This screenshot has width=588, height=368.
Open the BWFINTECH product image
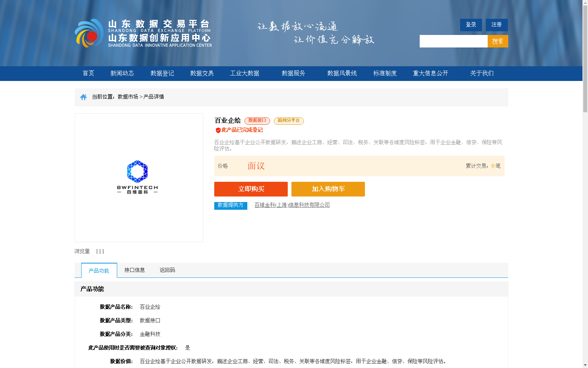click(x=139, y=178)
